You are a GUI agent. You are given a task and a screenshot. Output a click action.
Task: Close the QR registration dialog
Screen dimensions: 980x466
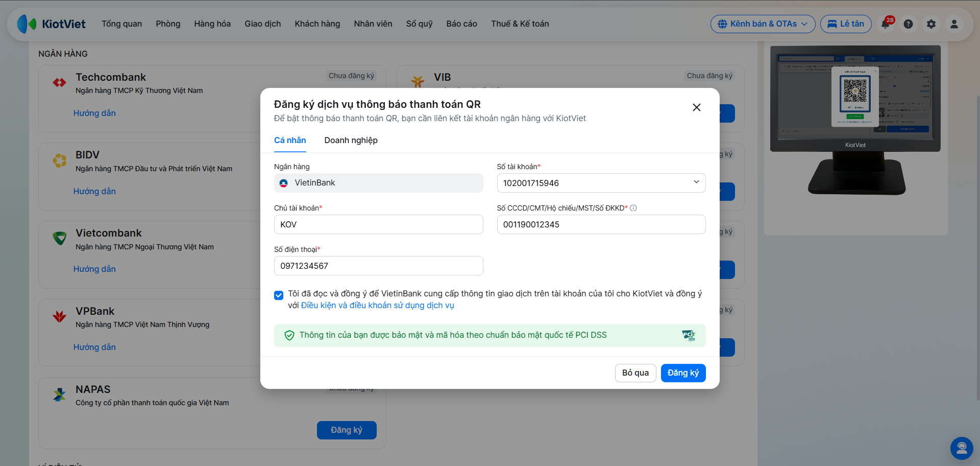[697, 107]
